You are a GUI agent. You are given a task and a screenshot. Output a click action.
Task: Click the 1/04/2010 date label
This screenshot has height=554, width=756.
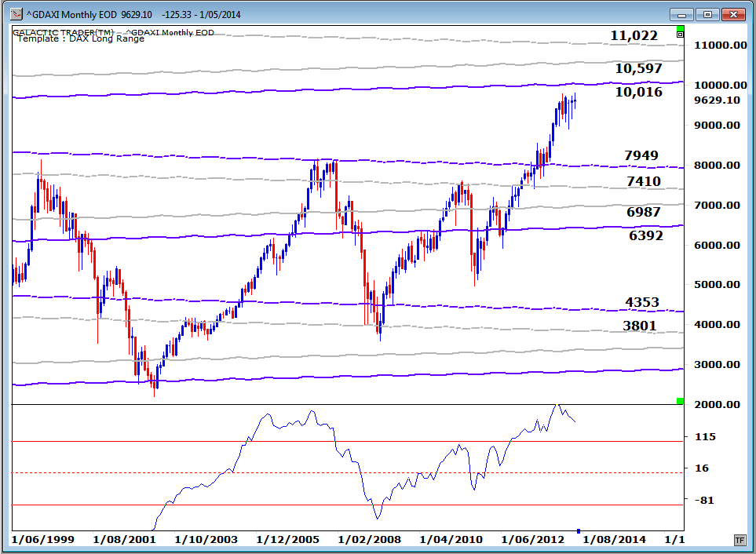tap(451, 540)
